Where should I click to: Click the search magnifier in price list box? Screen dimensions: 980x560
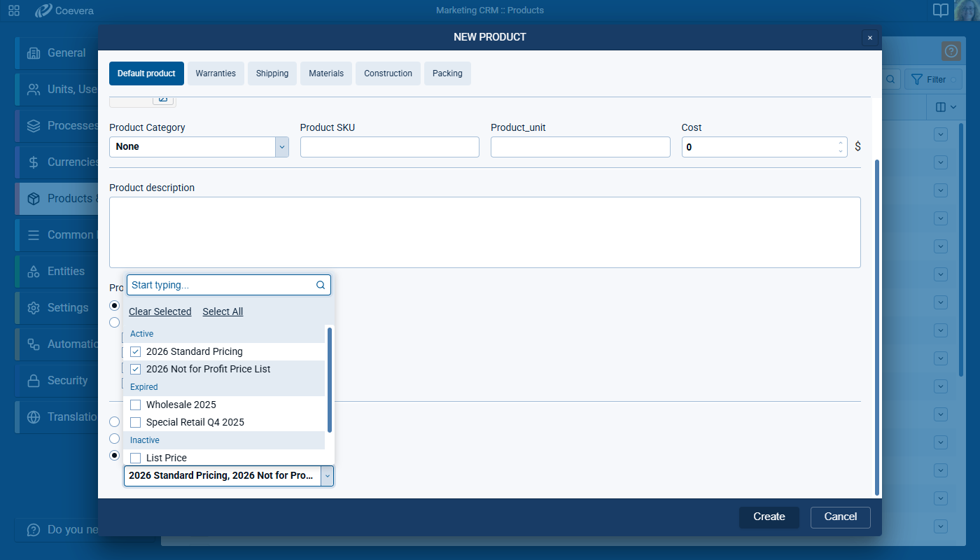click(321, 285)
